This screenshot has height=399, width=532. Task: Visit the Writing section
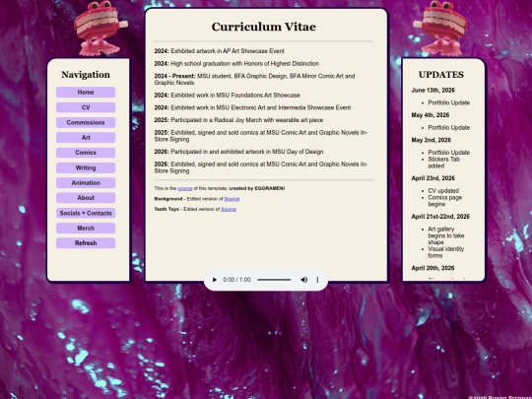pos(86,167)
